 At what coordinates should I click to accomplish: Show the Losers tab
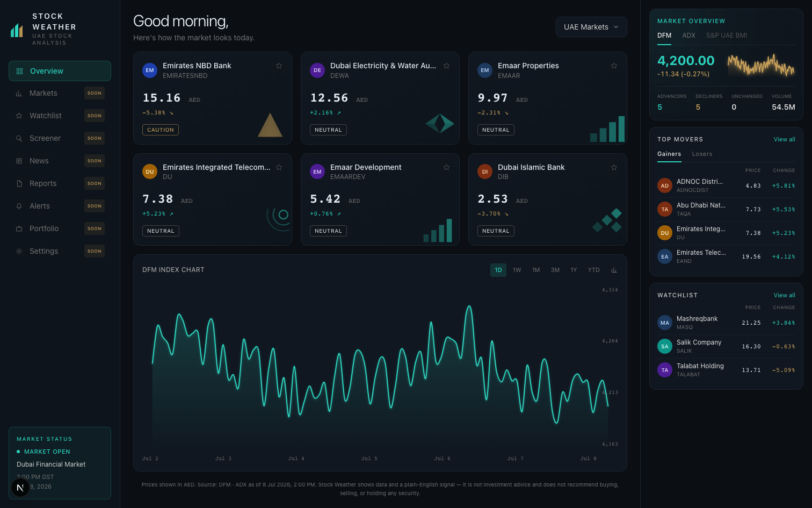click(702, 154)
